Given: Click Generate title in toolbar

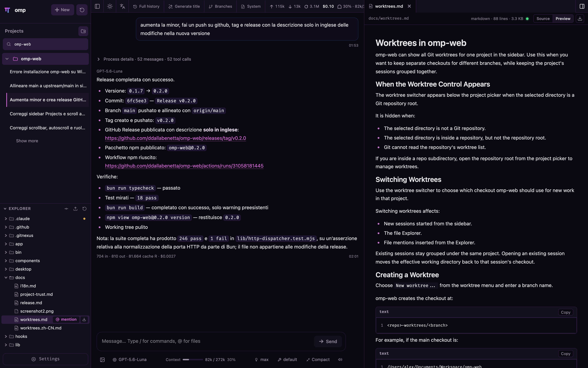Looking at the screenshot, I should coord(184,6).
